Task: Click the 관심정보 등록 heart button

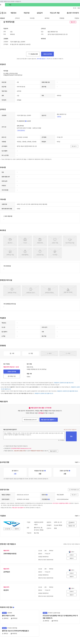Action: (33, 54)
